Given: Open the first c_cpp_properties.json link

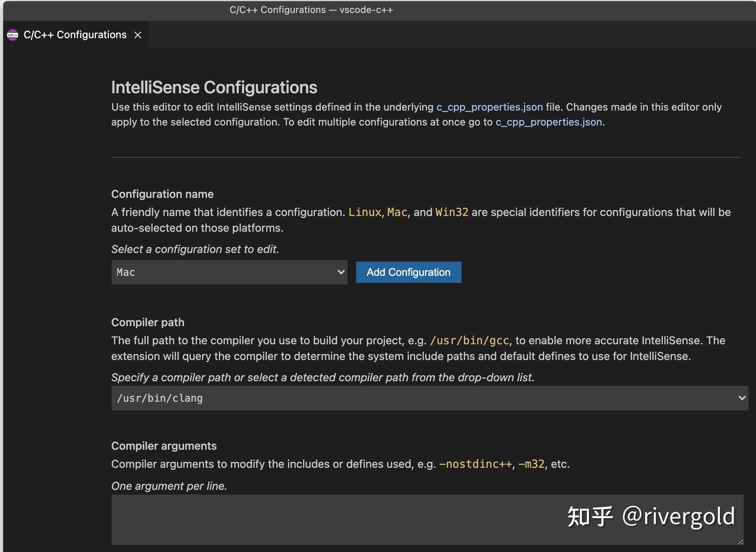Looking at the screenshot, I should tap(489, 107).
